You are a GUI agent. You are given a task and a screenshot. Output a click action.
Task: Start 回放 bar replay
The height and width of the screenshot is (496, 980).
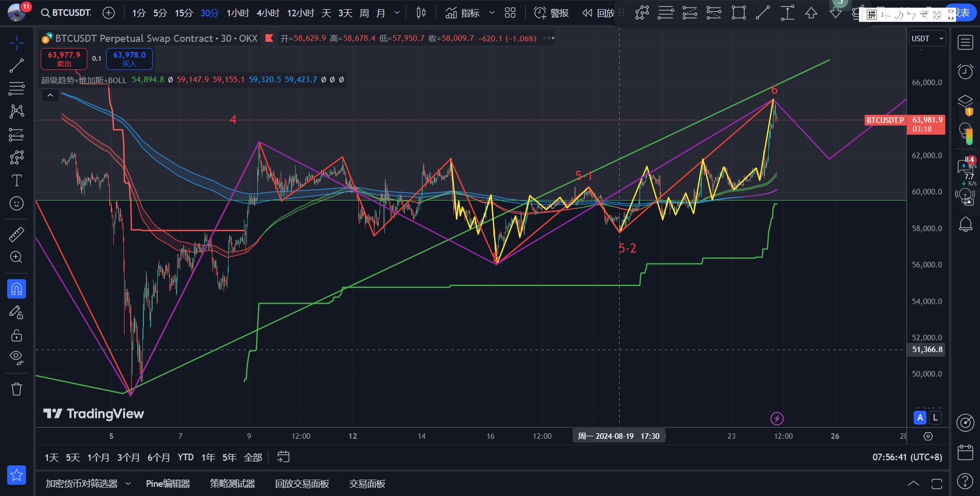598,13
